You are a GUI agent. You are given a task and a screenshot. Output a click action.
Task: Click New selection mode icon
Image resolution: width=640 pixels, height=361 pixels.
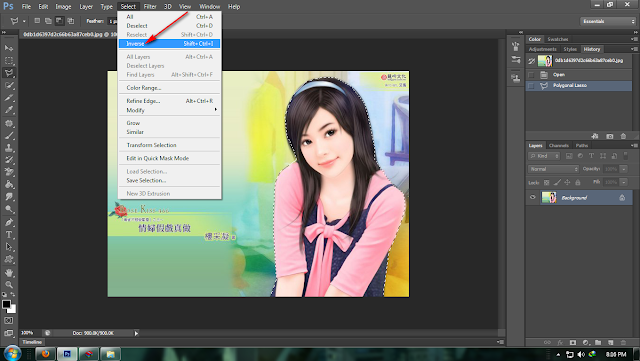click(x=37, y=21)
